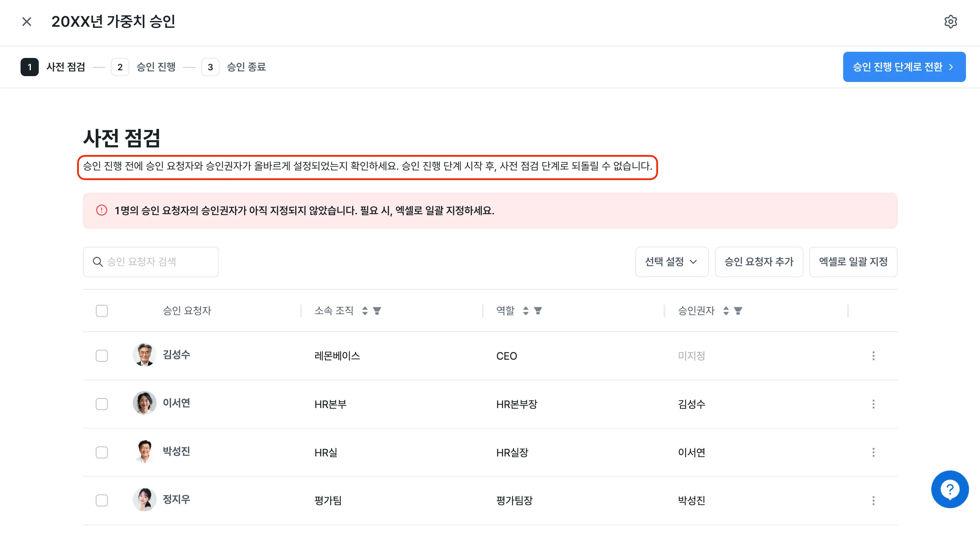Go to step 2 승인 진행

pyautogui.click(x=143, y=67)
